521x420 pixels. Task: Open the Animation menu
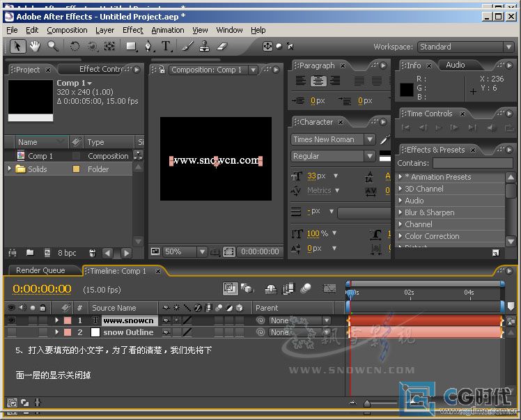168,30
